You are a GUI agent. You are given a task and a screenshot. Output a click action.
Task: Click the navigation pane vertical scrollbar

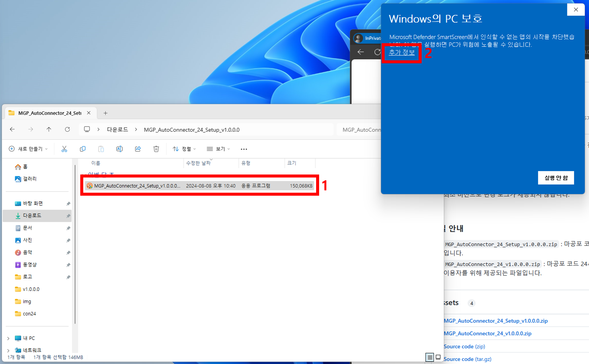point(75,244)
